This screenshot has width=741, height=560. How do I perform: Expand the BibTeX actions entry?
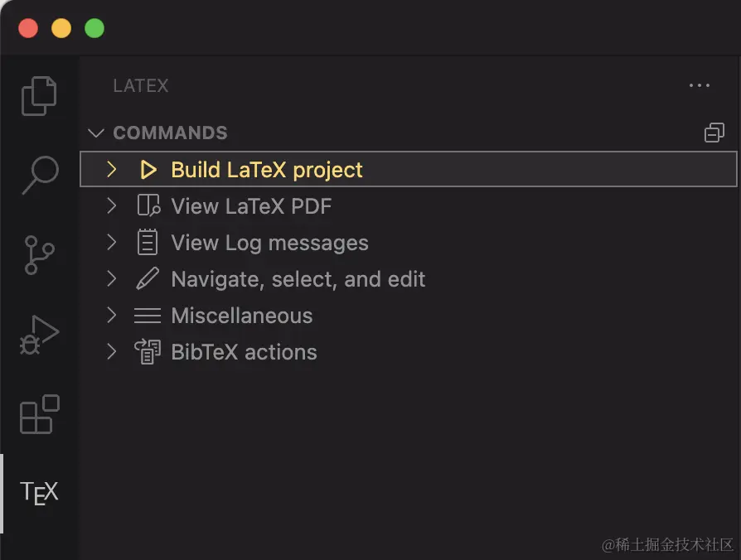tap(111, 351)
